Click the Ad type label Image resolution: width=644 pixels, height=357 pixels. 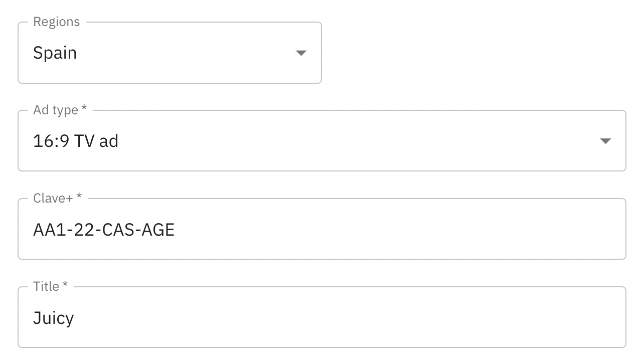pos(59,110)
